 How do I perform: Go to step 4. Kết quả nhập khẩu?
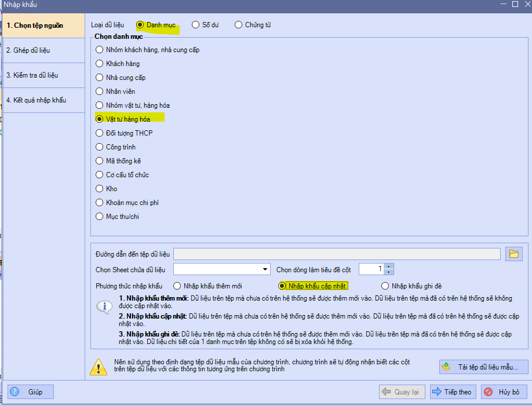click(x=43, y=100)
